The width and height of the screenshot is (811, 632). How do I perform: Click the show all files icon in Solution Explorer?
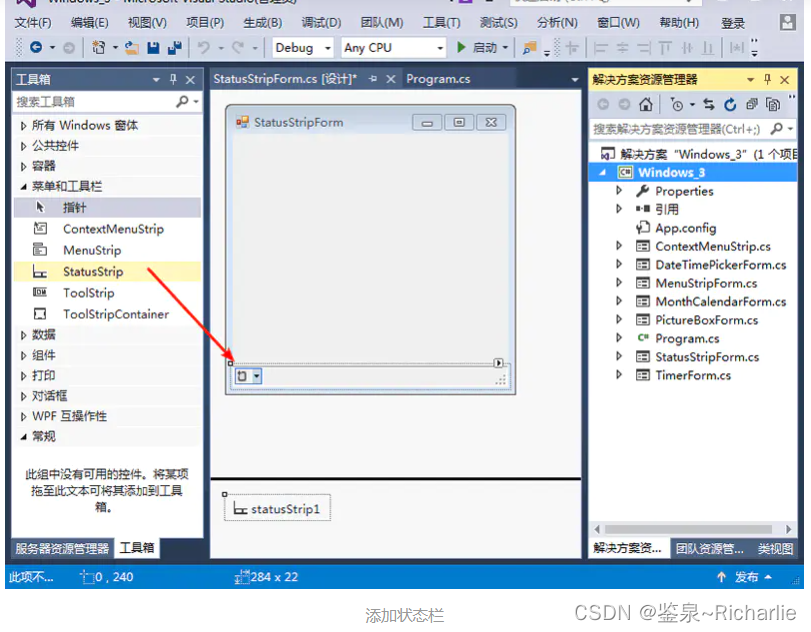[773, 104]
